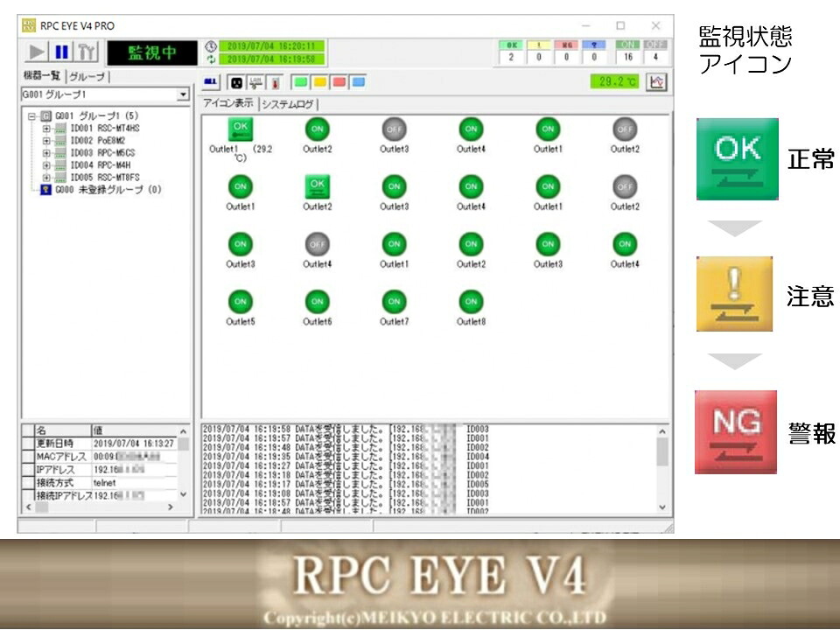Click properties table scroll down arrow
This screenshot has height=630, width=840.
(184, 494)
